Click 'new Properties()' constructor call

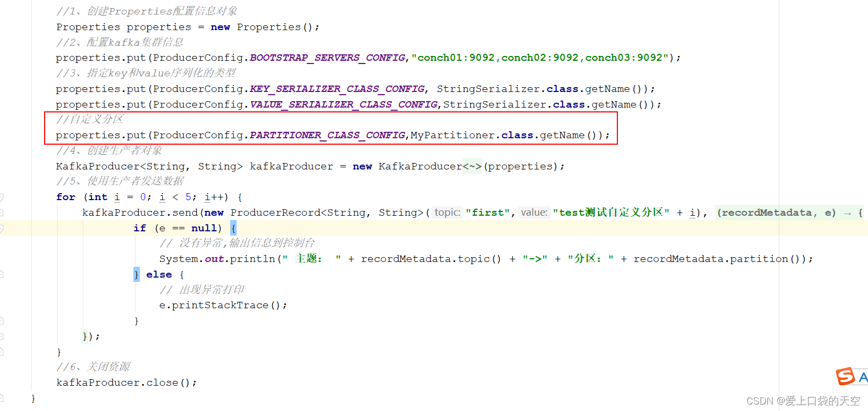[261, 27]
